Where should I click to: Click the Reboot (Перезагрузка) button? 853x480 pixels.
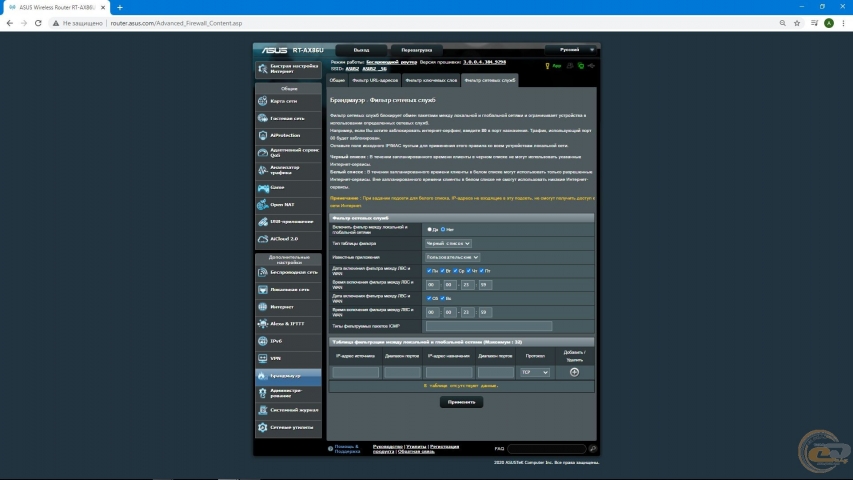tap(417, 50)
